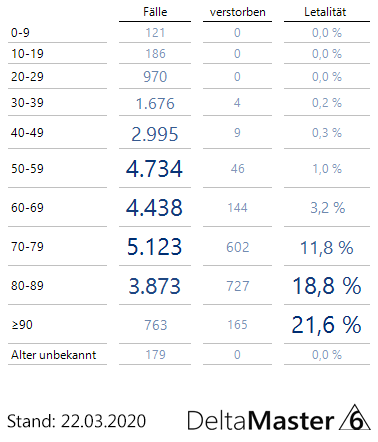Click the 602 deaths value for 70-79
This screenshot has width=378, height=442.
[x=238, y=247]
